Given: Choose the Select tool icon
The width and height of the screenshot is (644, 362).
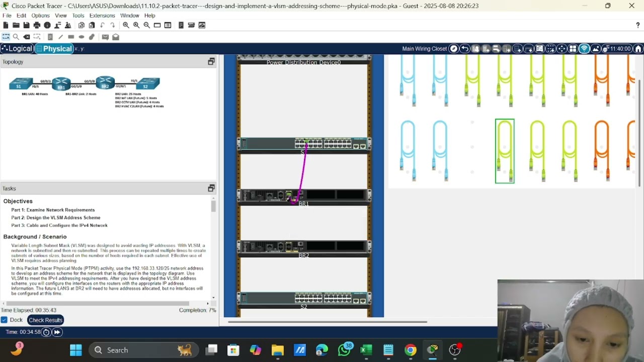Looking at the screenshot, I should click(x=6, y=37).
